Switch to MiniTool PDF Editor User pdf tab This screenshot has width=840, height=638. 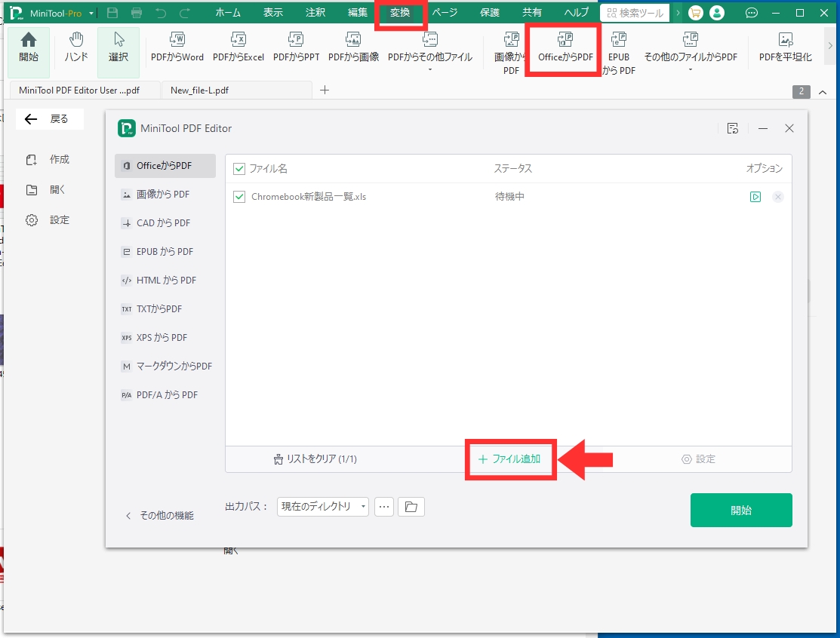tap(85, 90)
